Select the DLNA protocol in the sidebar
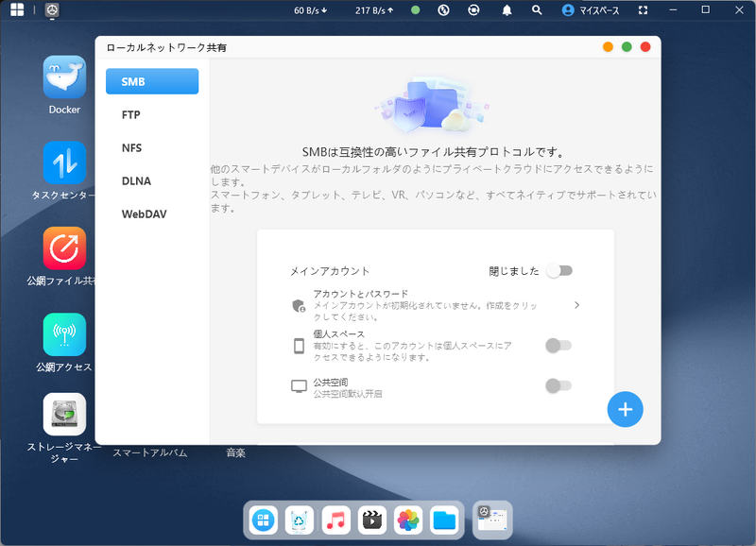This screenshot has height=546, width=756. pos(151,180)
